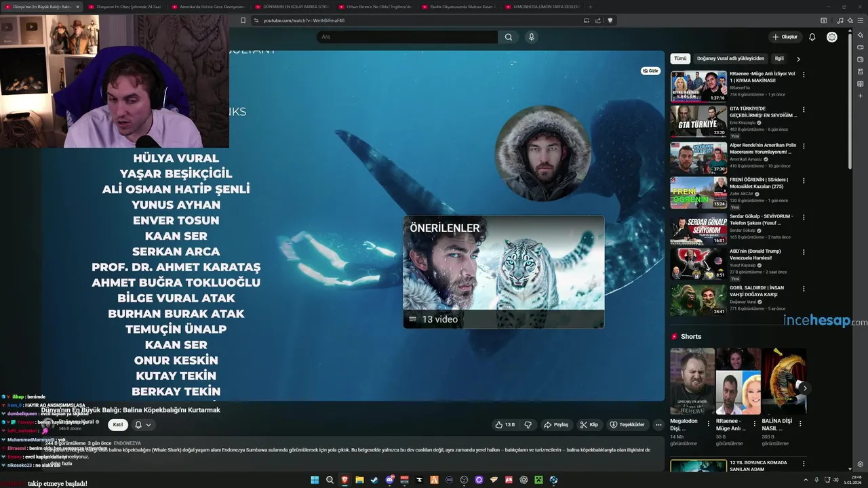The image size is (868, 488).
Task: Click the share-page icon in address bar
Action: (598, 20)
